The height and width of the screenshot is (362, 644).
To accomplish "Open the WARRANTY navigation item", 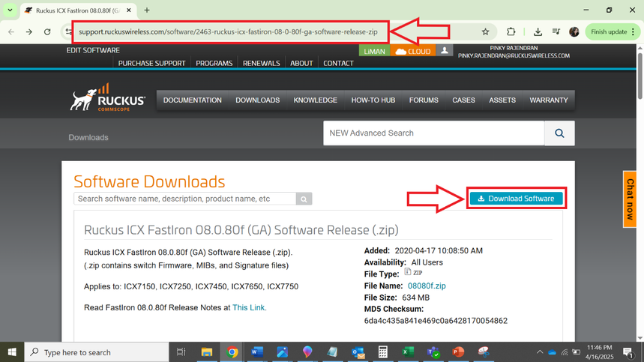I will point(548,100).
